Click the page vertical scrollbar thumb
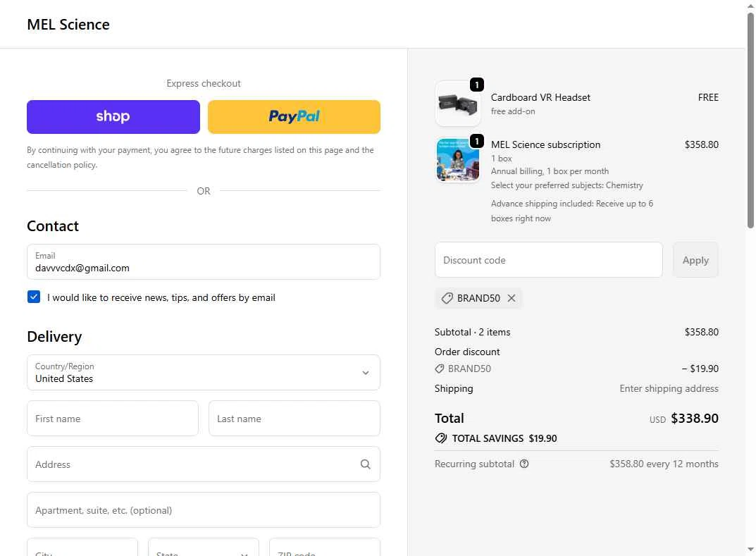The width and height of the screenshot is (756, 556). tap(750, 121)
